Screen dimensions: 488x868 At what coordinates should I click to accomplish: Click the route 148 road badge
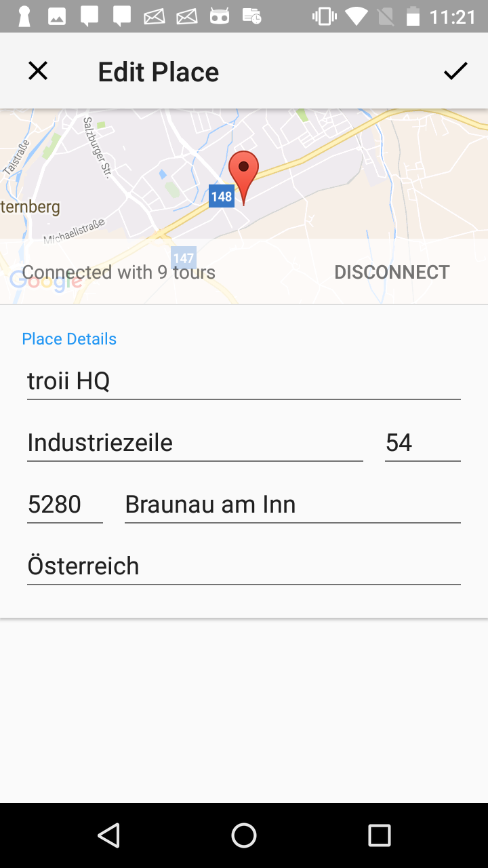pyautogui.click(x=222, y=197)
